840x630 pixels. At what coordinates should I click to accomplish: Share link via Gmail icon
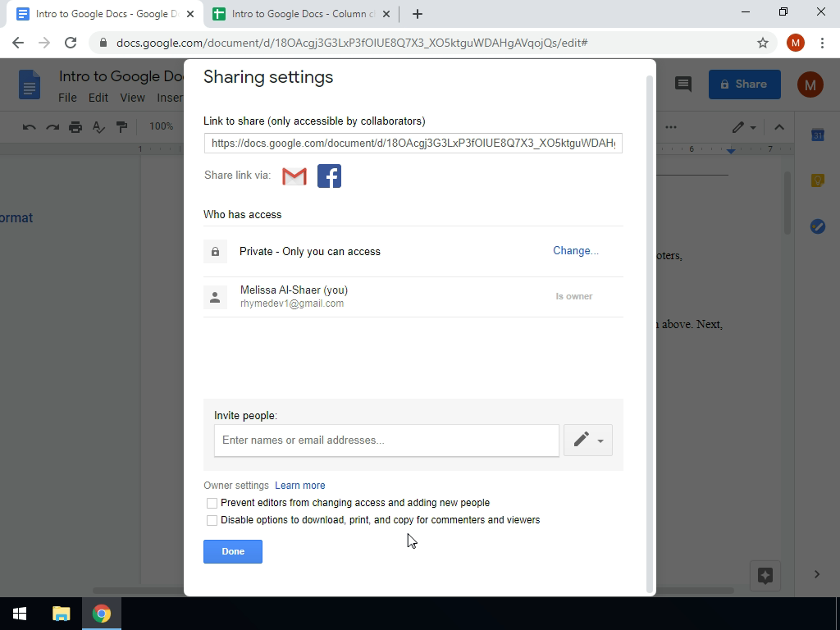[294, 176]
